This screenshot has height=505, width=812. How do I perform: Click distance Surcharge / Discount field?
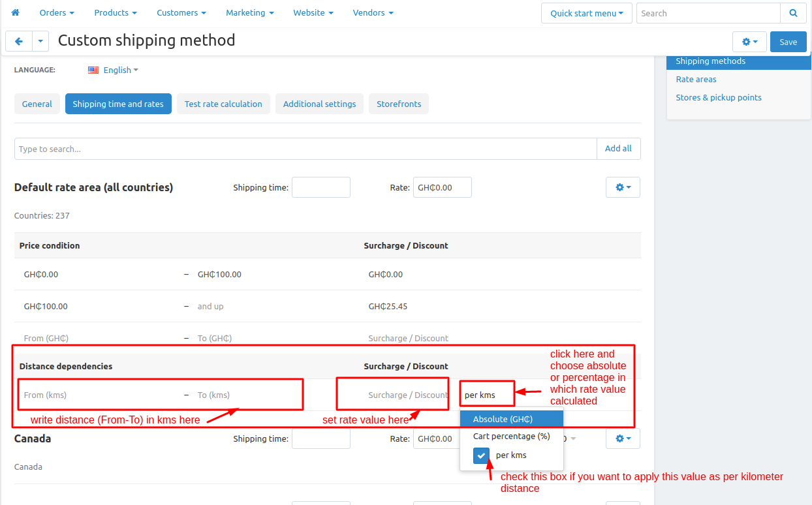[408, 395]
